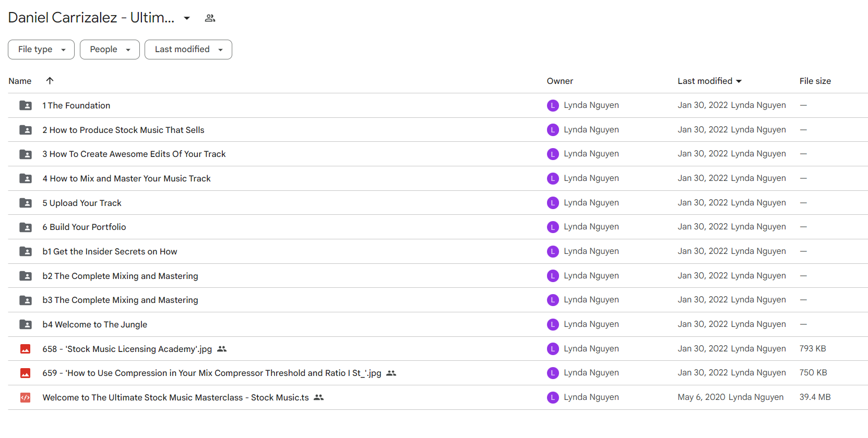Click the File size column header
This screenshot has width=868, height=438.
tap(815, 81)
